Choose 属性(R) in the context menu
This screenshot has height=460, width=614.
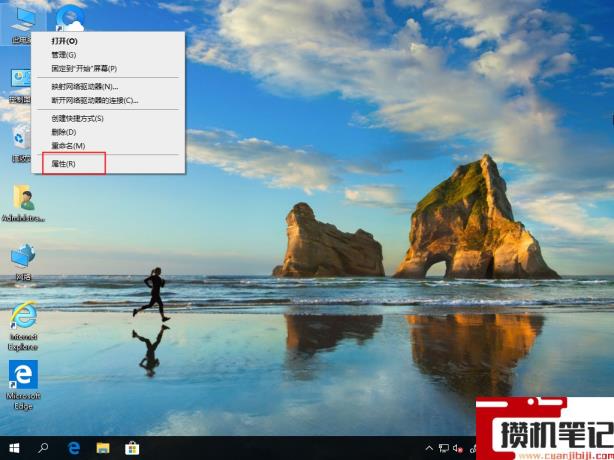pos(108,164)
